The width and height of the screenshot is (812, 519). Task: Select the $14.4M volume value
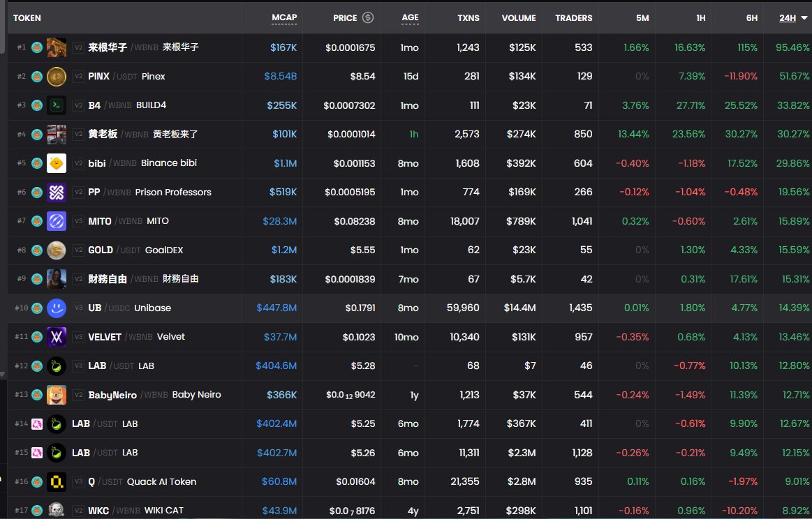[x=520, y=308]
